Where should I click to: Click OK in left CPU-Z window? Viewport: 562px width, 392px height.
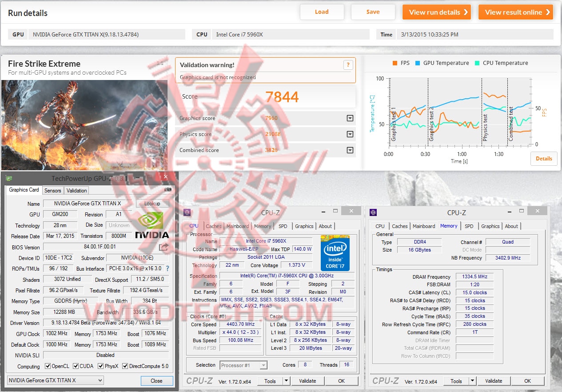pos(342,381)
